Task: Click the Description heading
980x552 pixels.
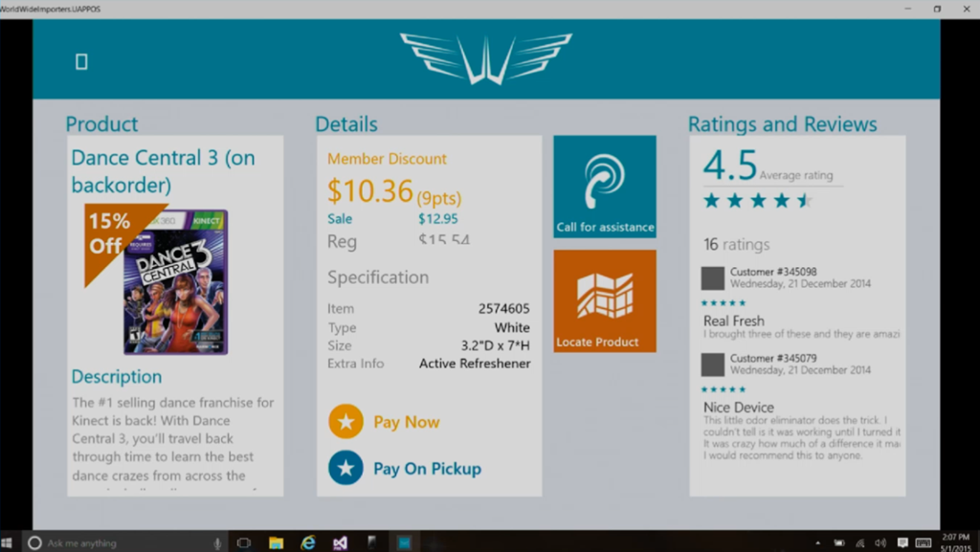Action: tap(116, 377)
